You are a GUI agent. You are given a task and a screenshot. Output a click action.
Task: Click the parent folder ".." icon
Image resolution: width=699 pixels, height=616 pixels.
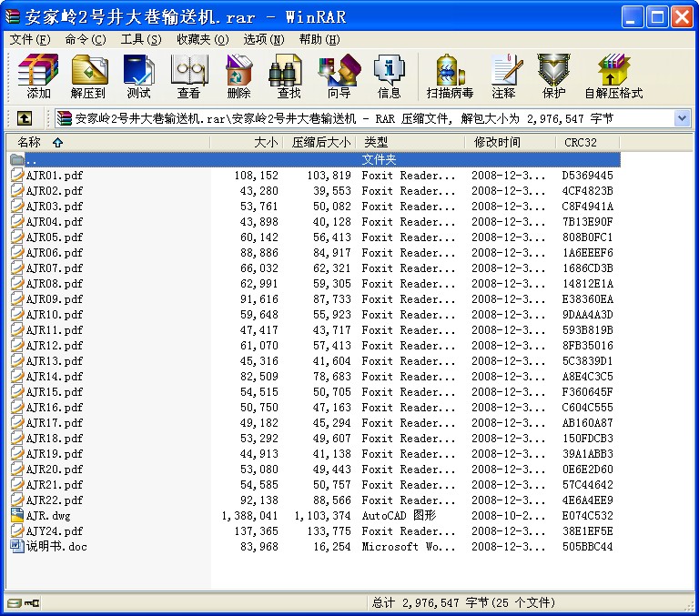pos(17,159)
